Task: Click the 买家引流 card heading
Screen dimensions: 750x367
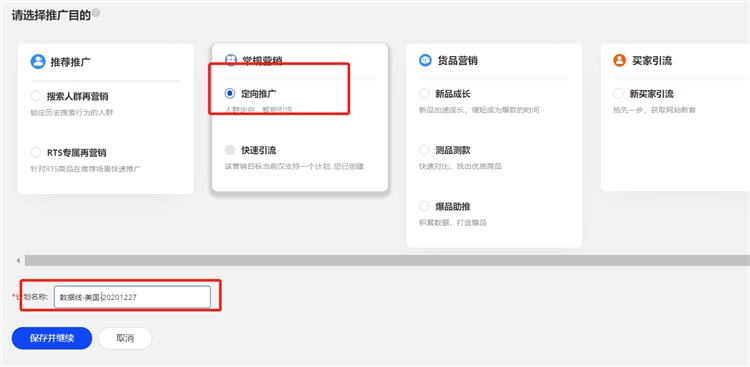Action: click(651, 60)
